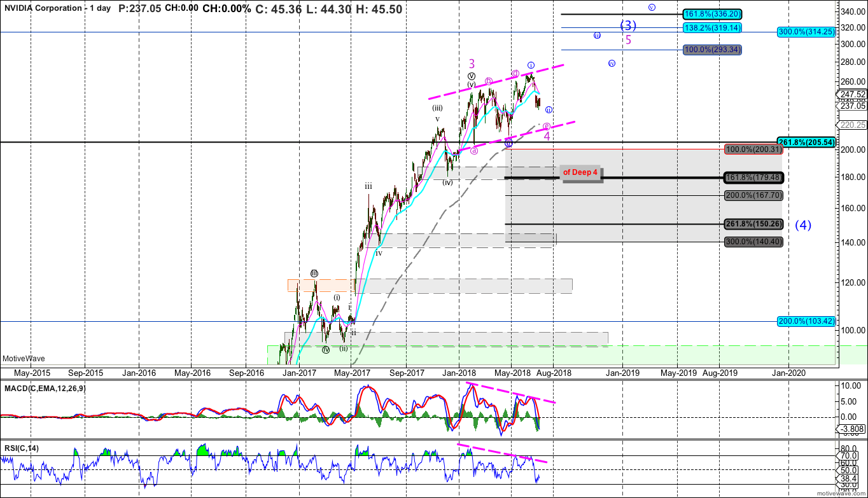868x498 pixels.
Task: Select the magenta circled 'd' wave label
Action: pyautogui.click(x=515, y=73)
